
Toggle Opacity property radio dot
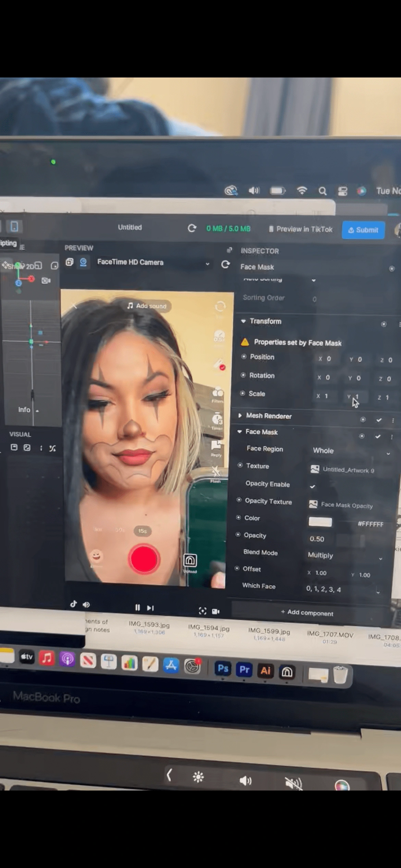coord(238,535)
